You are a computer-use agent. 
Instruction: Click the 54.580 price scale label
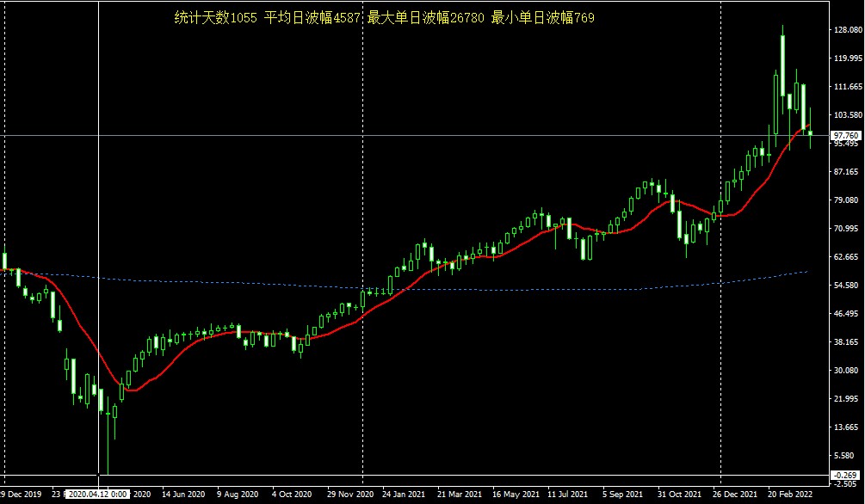coord(847,286)
